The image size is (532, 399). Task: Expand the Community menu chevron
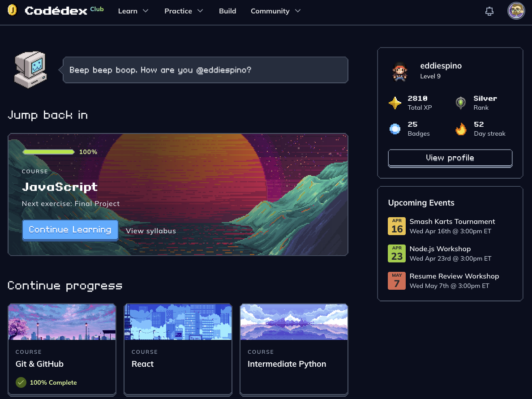pos(298,11)
